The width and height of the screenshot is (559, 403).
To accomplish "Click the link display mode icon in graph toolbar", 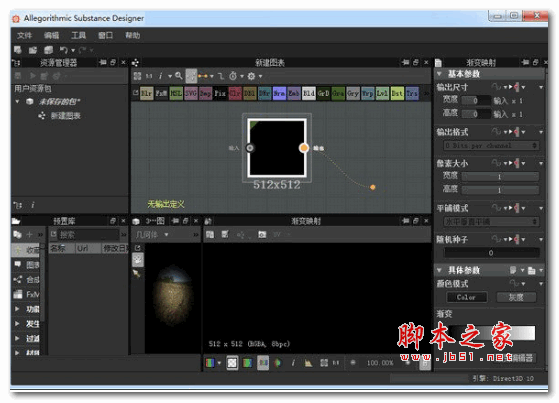I will tap(203, 76).
